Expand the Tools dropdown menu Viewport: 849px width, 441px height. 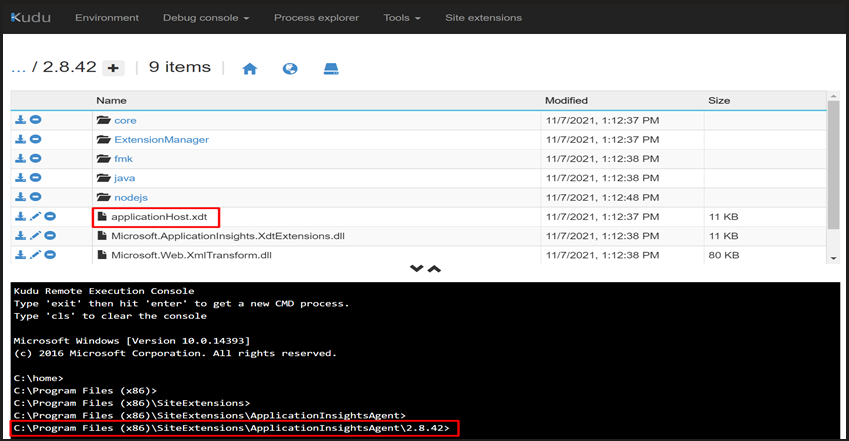(x=402, y=17)
